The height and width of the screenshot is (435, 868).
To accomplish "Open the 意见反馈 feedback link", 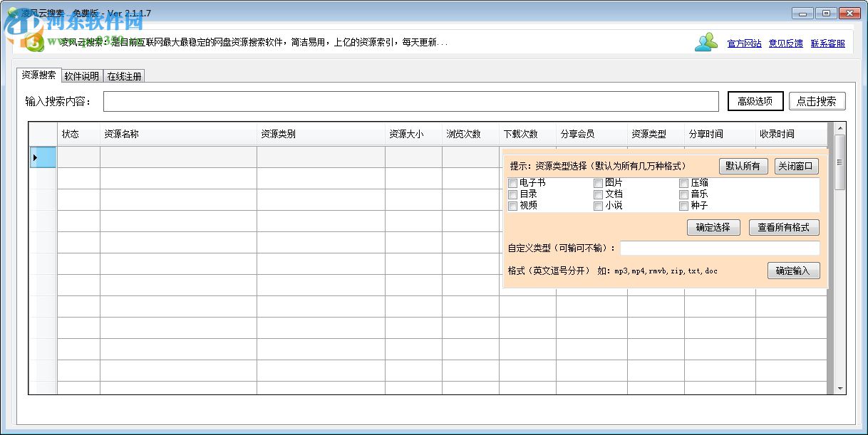I will click(785, 43).
